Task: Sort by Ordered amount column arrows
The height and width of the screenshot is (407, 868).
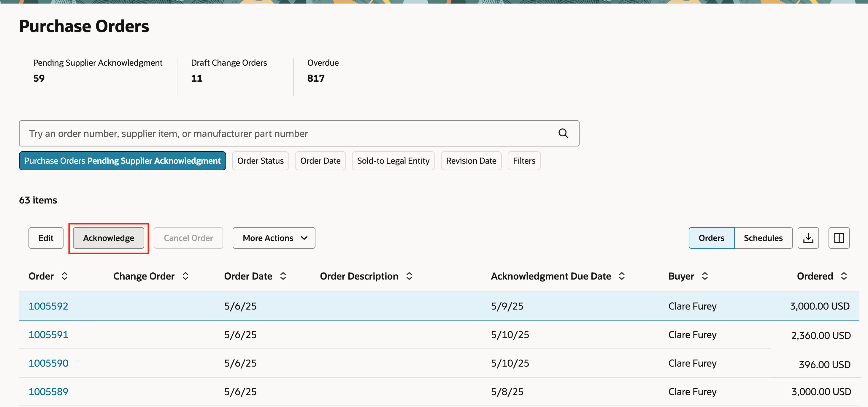Action: click(844, 276)
